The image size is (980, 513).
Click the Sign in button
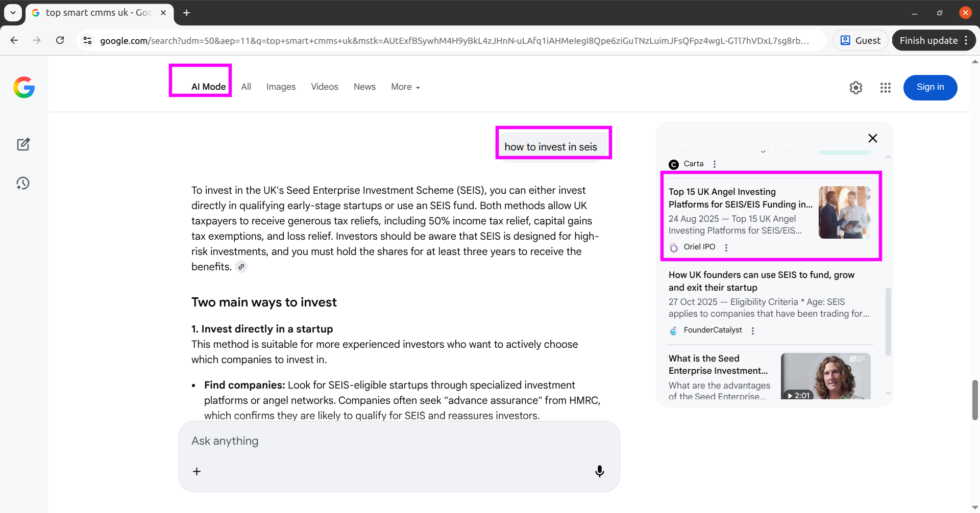pos(930,87)
